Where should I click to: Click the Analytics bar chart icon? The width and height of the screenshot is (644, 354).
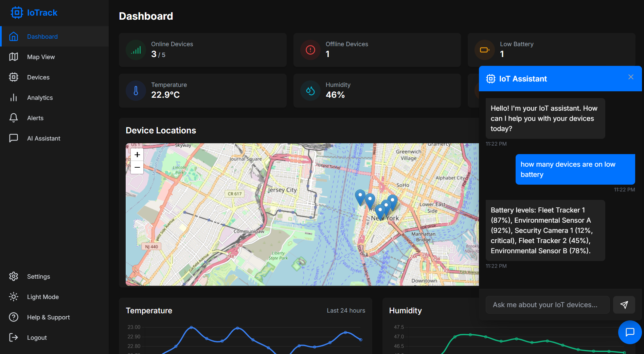(x=14, y=98)
